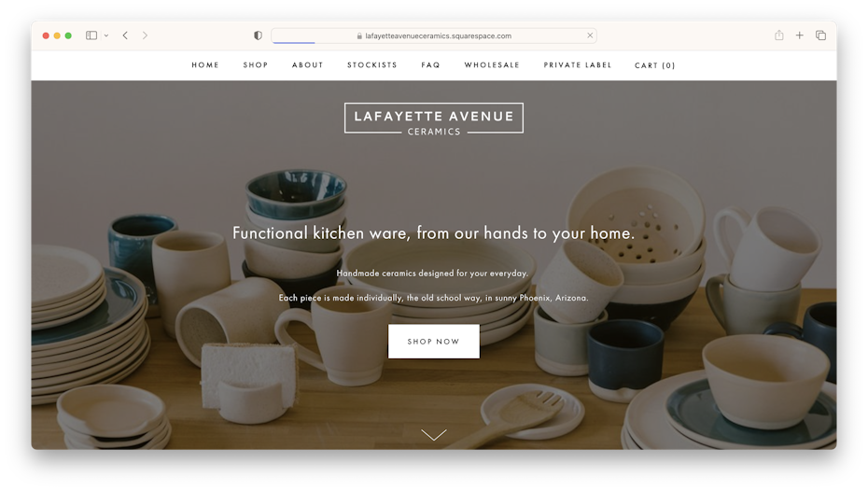Toggle the Safari sidebar icon
This screenshot has height=491, width=868.
91,35
